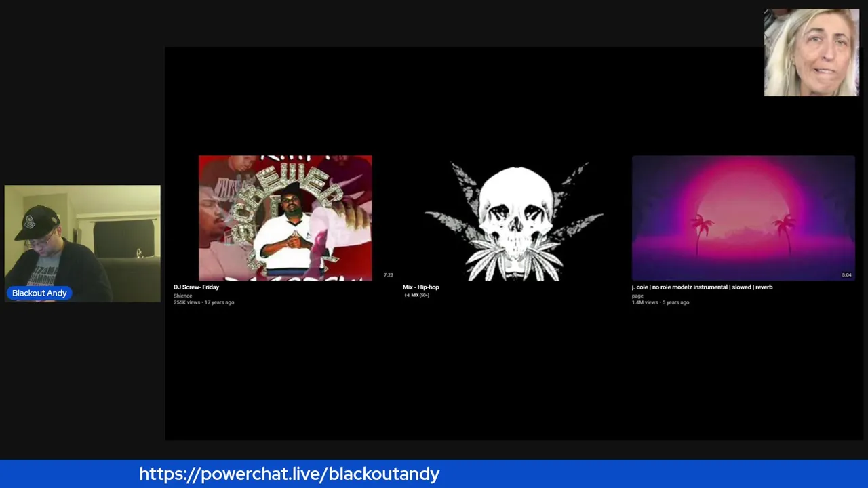The image size is (868, 488).
Task: Click the Mix (50+) playlist icon label
Action: [x=417, y=295]
